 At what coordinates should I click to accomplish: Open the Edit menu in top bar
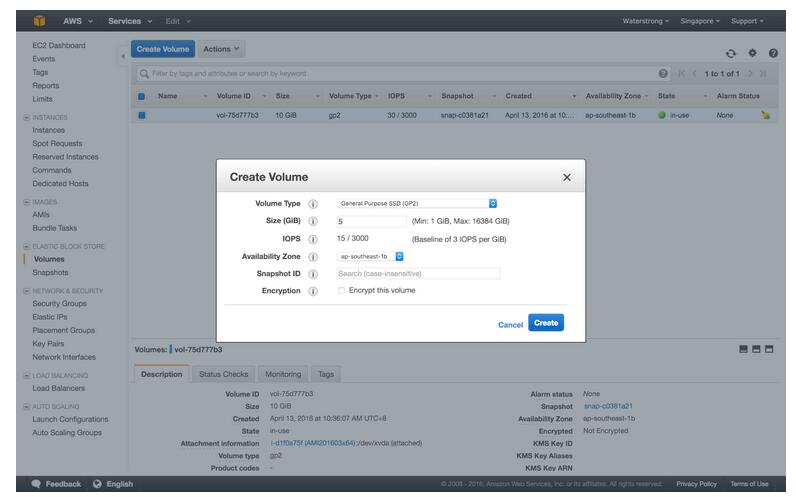pyautogui.click(x=178, y=21)
